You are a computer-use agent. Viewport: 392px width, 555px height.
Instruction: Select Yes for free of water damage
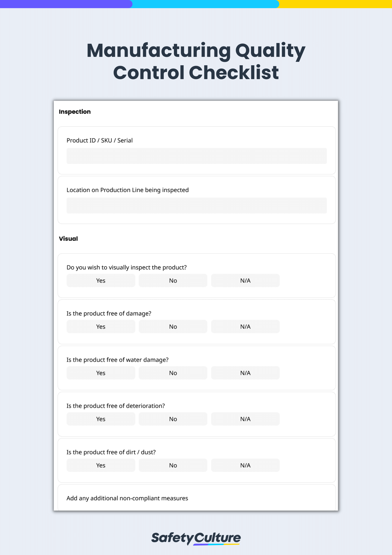[x=101, y=373]
